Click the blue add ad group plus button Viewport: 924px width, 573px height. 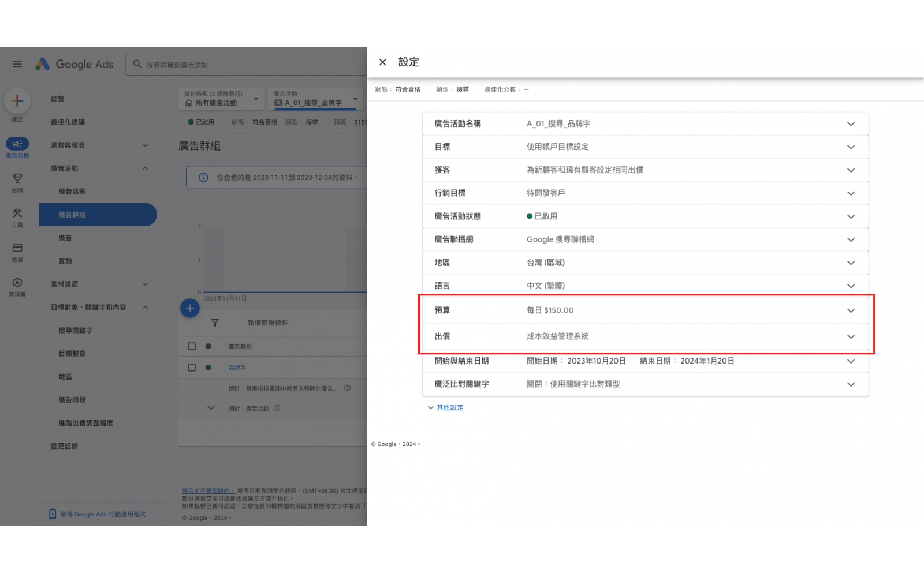[190, 308]
